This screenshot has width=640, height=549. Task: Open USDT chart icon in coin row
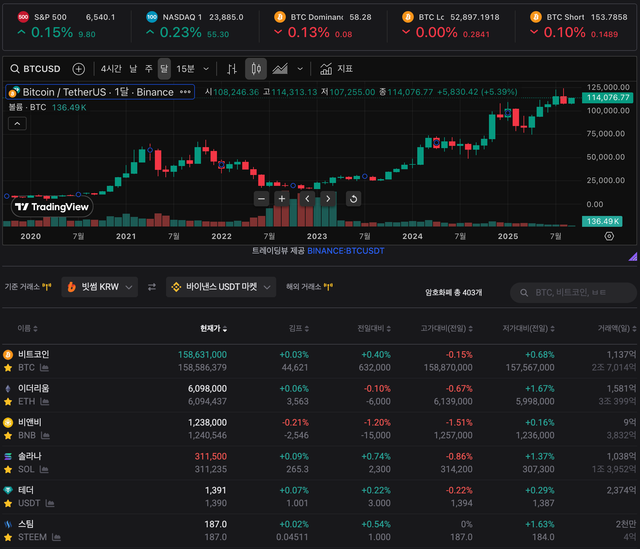[50, 503]
